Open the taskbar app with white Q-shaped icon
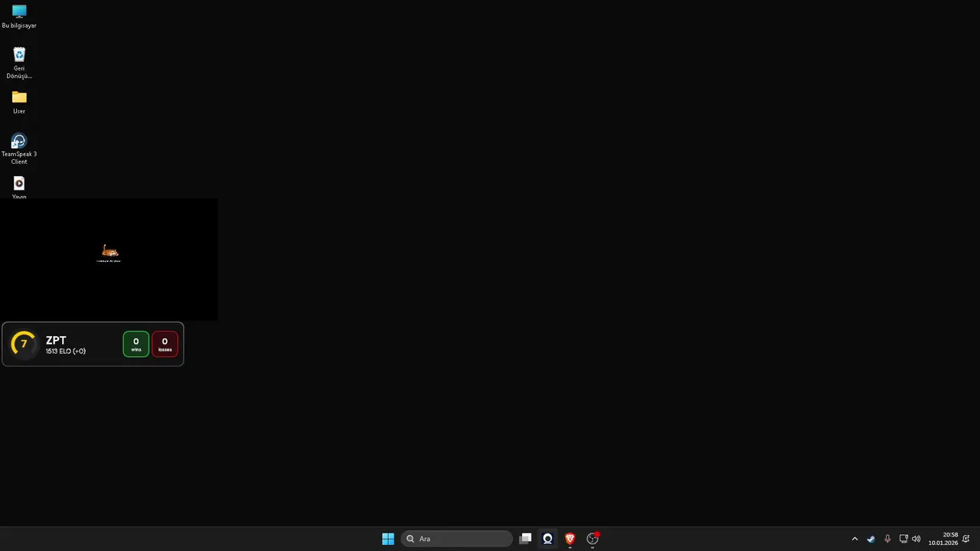This screenshot has width=980, height=551. click(547, 539)
